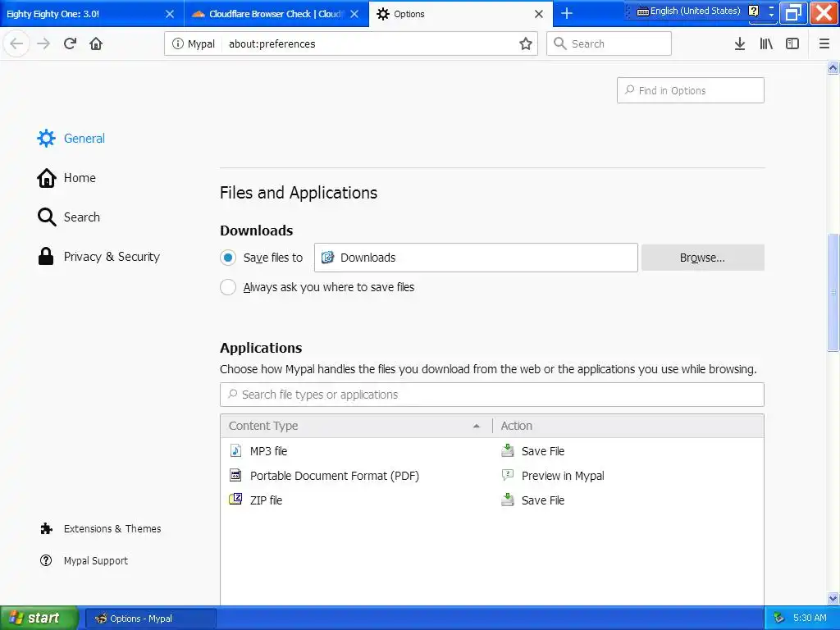Open the Windows start menu
Screen dimensions: 840x630
(x=39, y=619)
